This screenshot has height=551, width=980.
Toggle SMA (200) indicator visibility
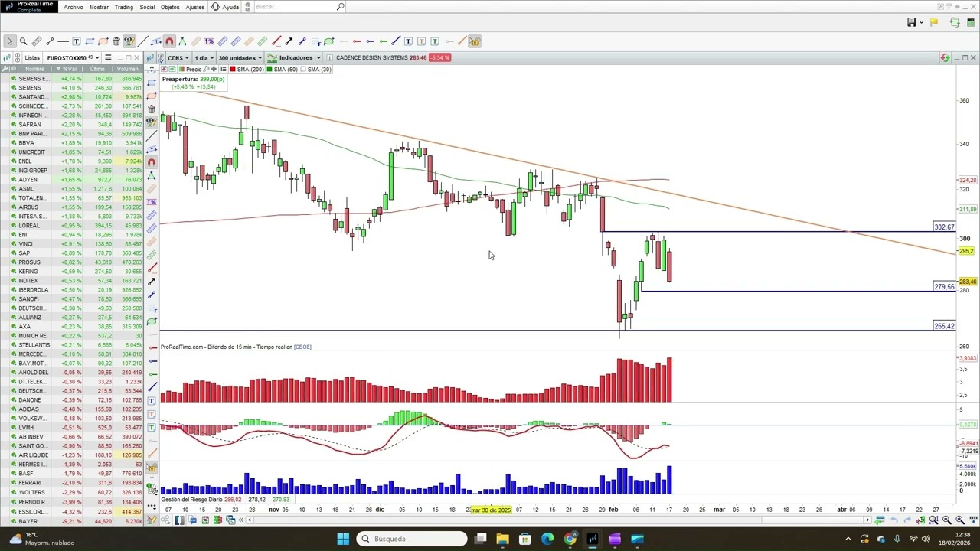pyautogui.click(x=249, y=70)
